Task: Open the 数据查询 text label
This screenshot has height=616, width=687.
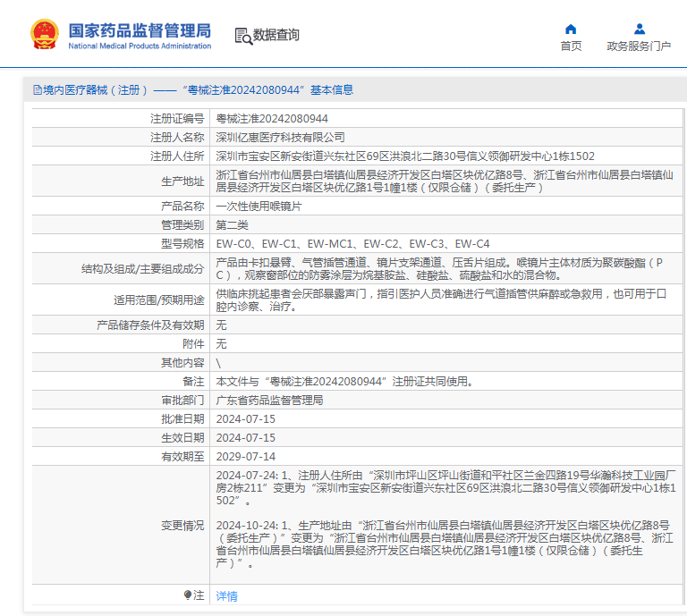Action: [276, 35]
